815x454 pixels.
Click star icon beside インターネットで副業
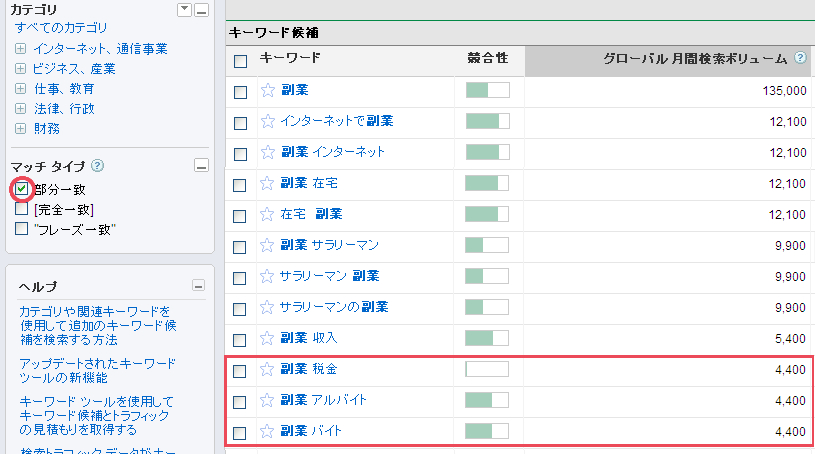pyautogui.click(x=267, y=121)
